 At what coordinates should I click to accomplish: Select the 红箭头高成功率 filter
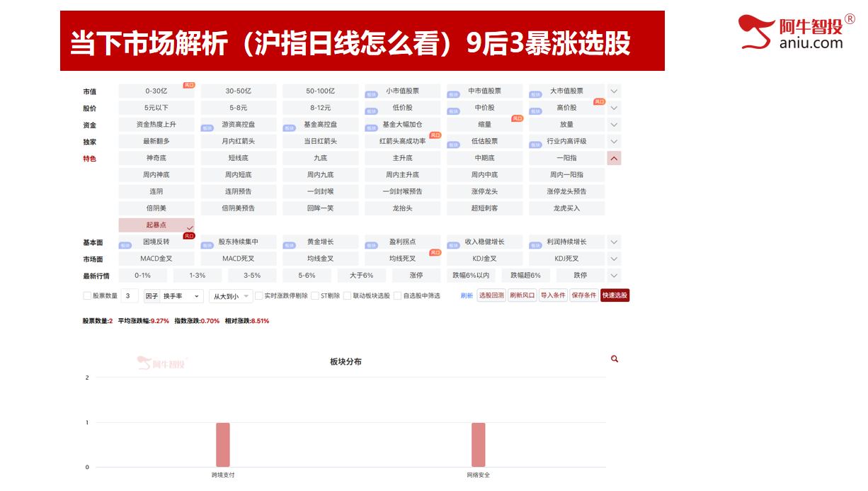point(403,141)
